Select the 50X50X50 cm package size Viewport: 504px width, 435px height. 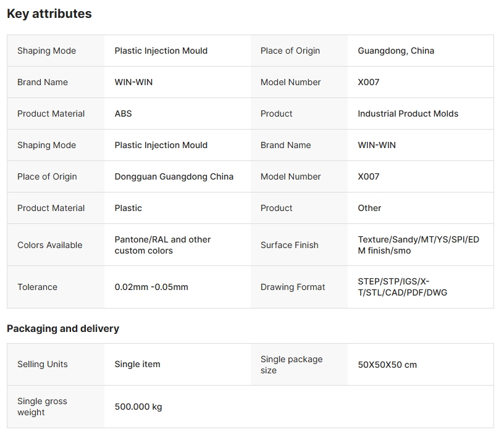click(x=387, y=365)
